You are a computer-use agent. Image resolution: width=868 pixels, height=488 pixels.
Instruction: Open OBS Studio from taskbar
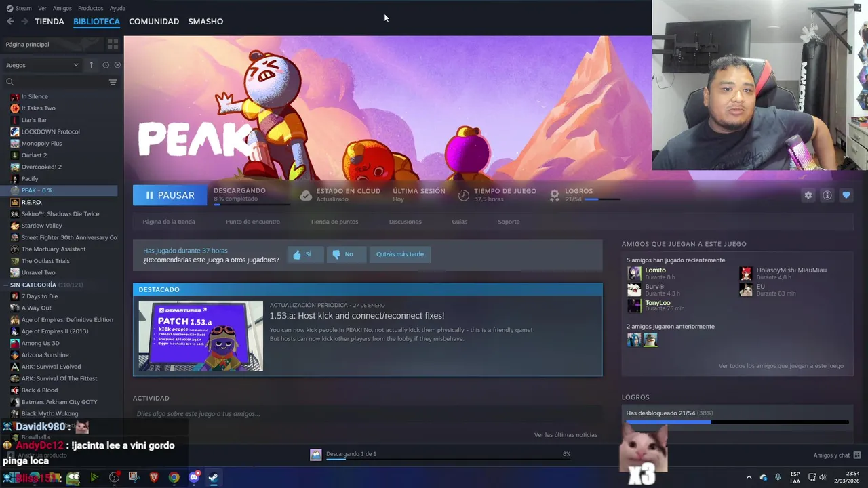click(x=114, y=477)
